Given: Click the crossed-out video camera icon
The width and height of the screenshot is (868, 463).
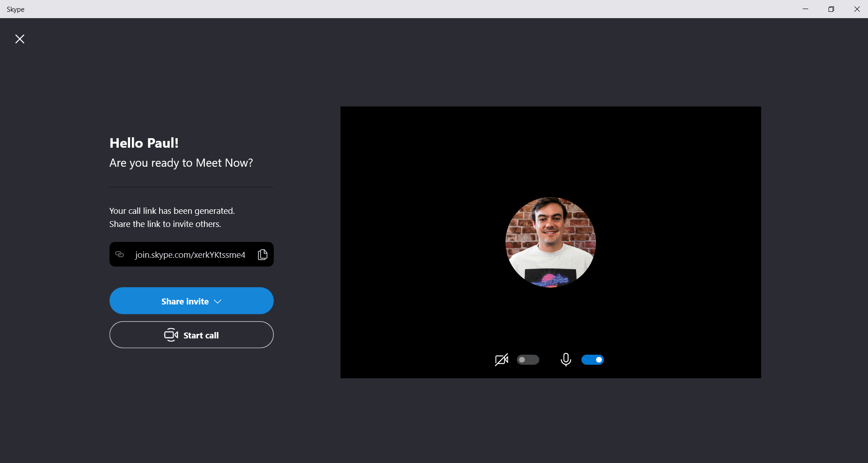Looking at the screenshot, I should coord(502,360).
